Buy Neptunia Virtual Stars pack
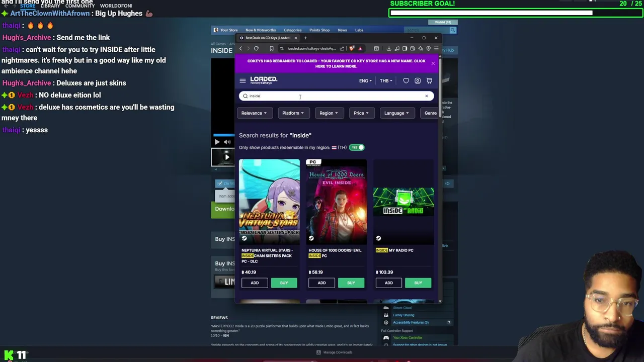This screenshot has height=362, width=644. coord(284,283)
